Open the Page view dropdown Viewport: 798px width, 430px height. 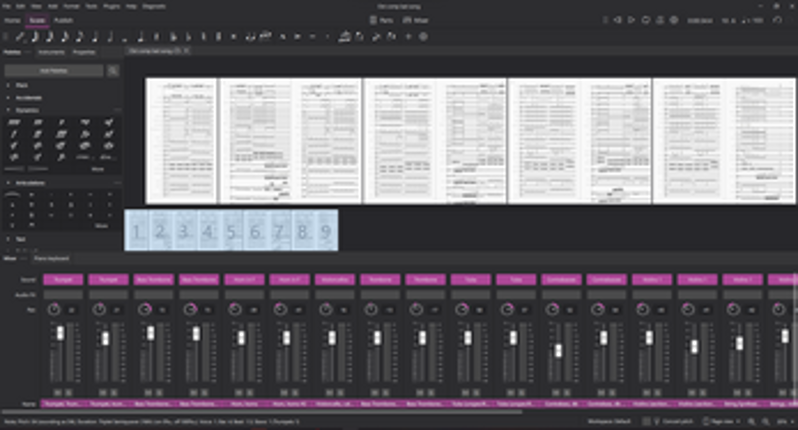pos(721,421)
